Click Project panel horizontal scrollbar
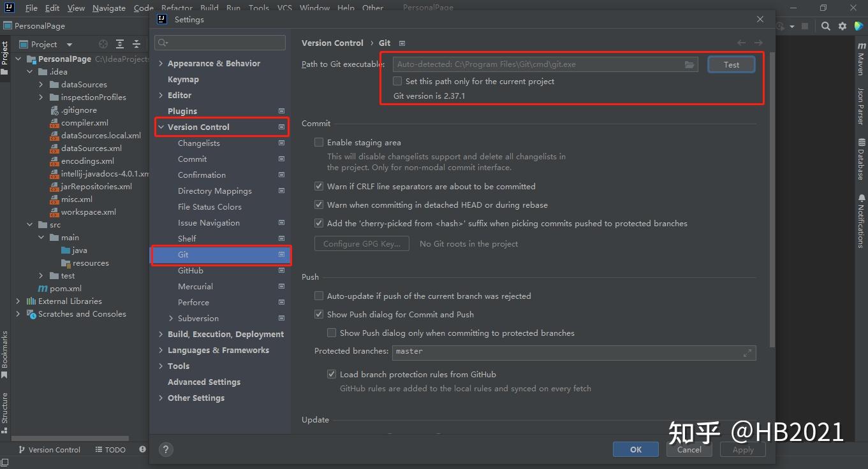The height and width of the screenshot is (469, 868). click(71, 438)
